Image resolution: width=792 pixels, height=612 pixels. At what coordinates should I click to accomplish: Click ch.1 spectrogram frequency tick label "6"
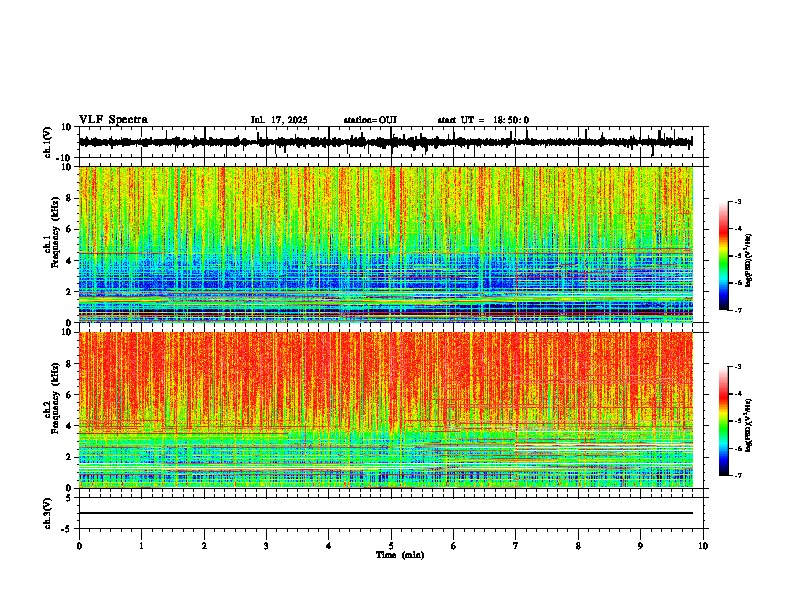pyautogui.click(x=69, y=229)
